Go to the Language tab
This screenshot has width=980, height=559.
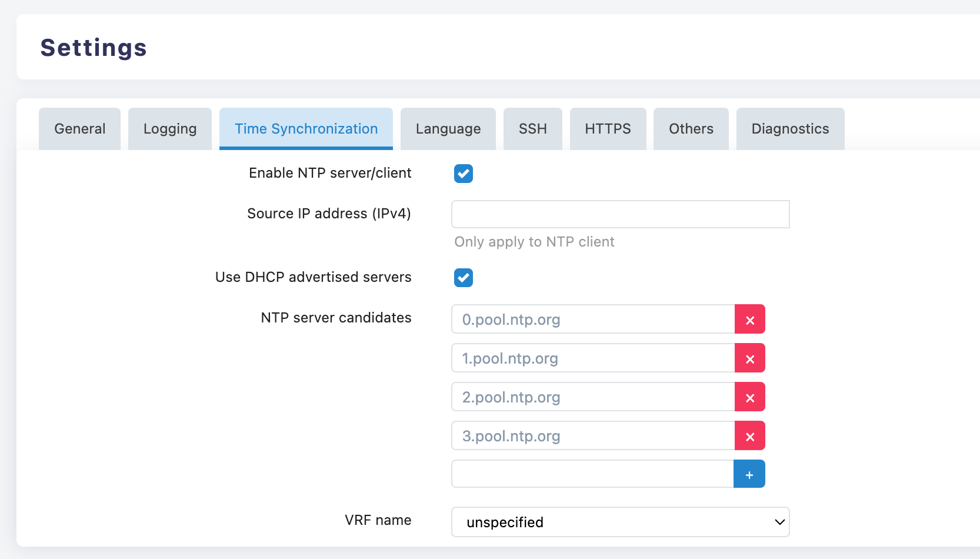point(448,129)
